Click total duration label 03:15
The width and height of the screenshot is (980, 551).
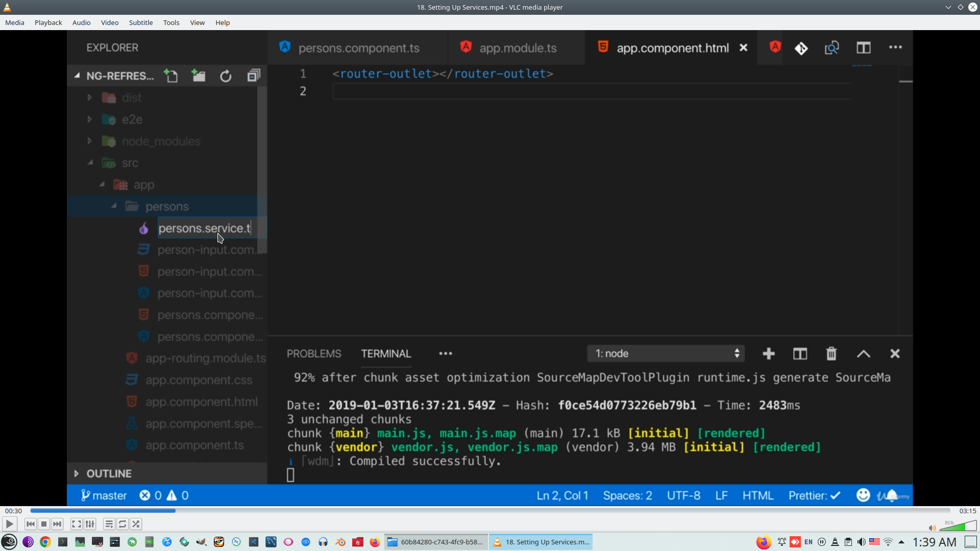tap(967, 511)
